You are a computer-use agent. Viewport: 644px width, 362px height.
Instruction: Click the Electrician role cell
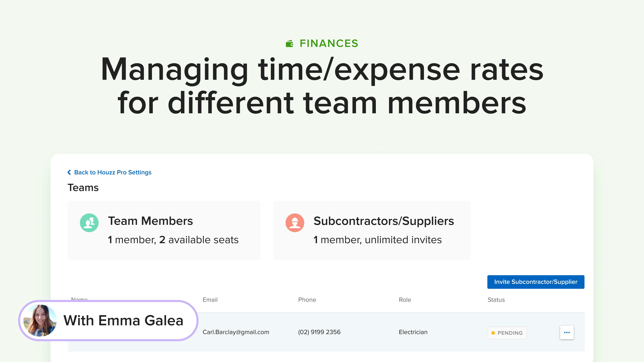(413, 332)
